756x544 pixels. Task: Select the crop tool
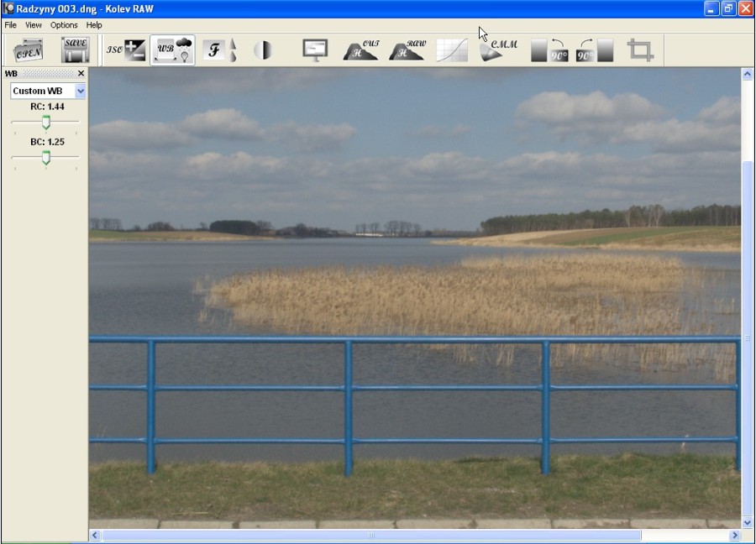click(640, 50)
